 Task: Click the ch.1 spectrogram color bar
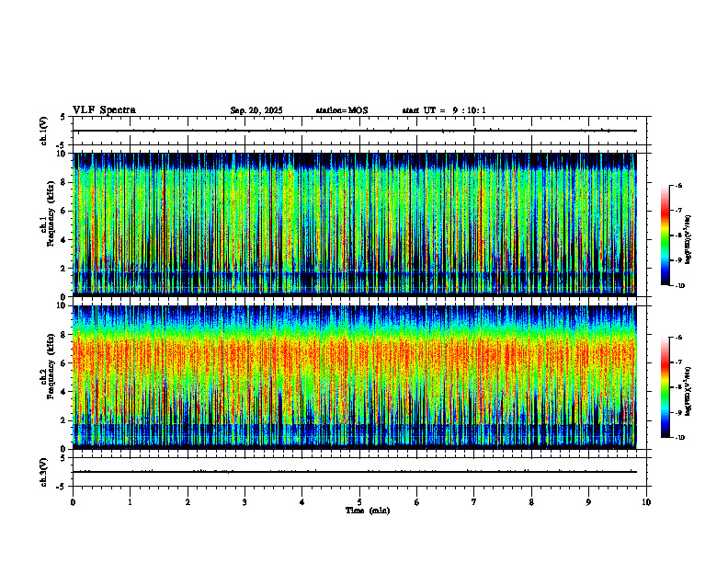pyautogui.click(x=665, y=236)
